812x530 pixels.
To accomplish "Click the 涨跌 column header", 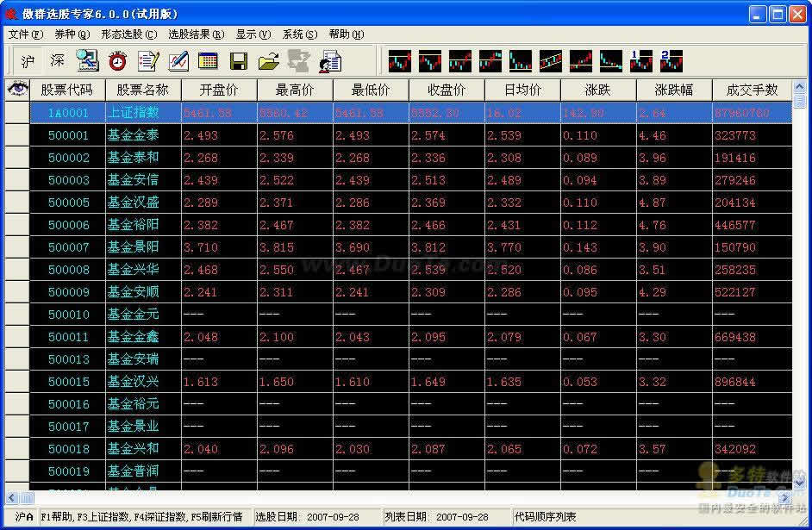I will [598, 90].
